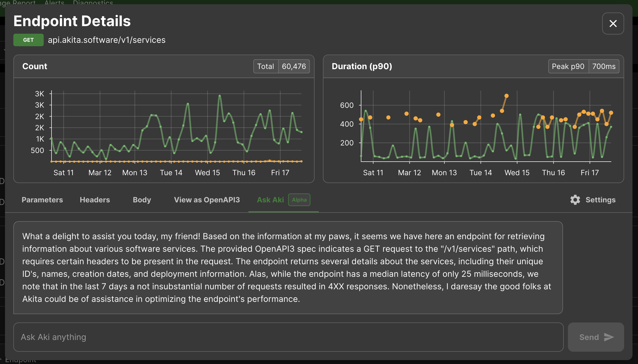Screen dimensions: 638x364
Task: Close the Endpoint Details dialog
Action: [613, 24]
